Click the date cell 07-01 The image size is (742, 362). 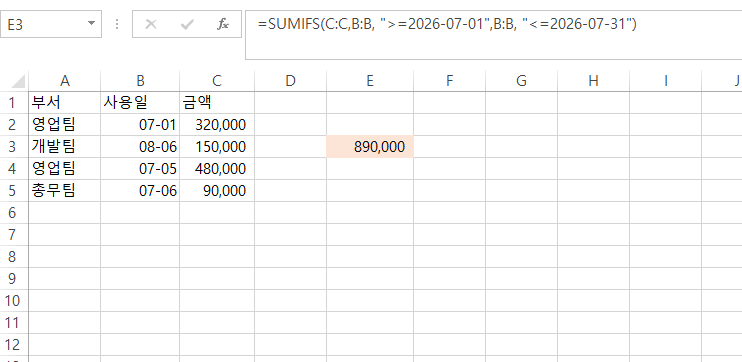point(140,124)
